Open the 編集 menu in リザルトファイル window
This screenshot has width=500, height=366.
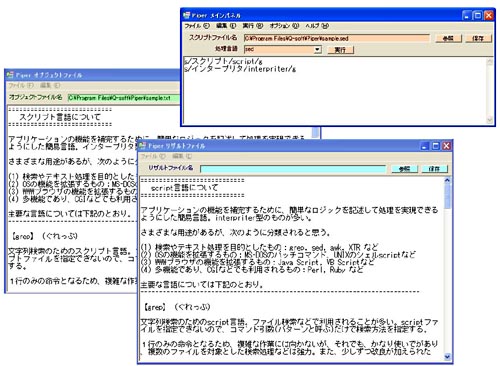click(x=182, y=156)
